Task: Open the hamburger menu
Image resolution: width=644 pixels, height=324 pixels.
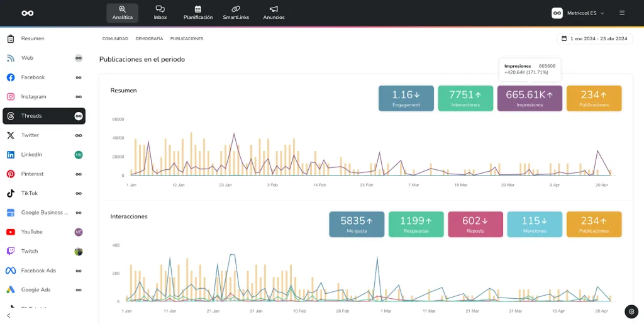Action: click(x=622, y=13)
